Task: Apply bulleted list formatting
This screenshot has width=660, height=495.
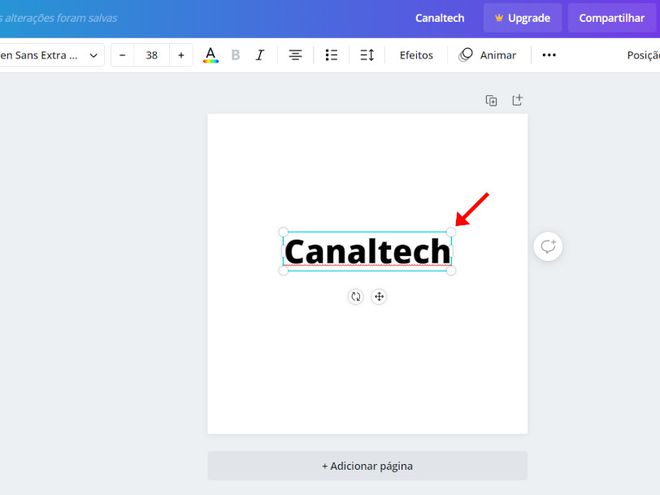Action: click(331, 55)
